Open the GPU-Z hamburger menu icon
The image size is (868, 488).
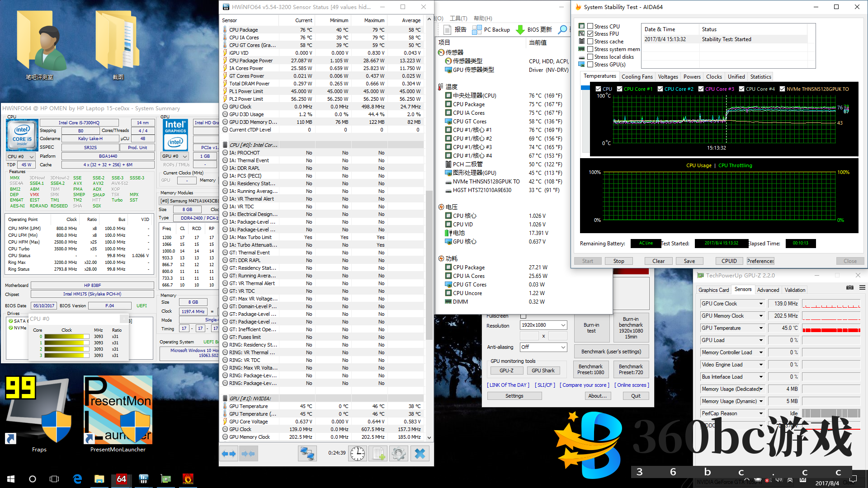862,287
